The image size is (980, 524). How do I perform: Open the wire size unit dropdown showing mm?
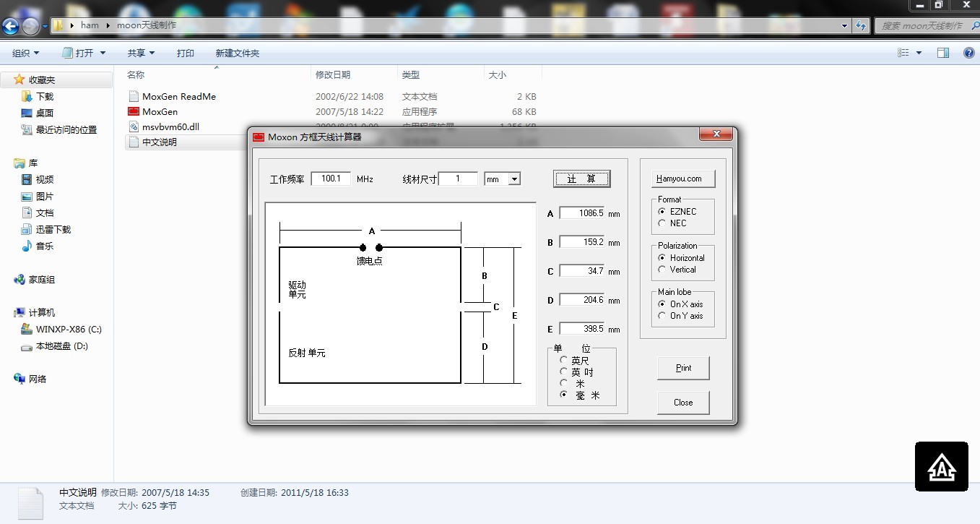click(514, 179)
